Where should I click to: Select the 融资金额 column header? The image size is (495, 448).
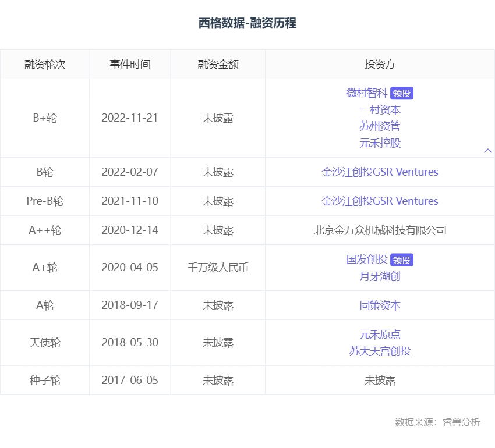[218, 65]
